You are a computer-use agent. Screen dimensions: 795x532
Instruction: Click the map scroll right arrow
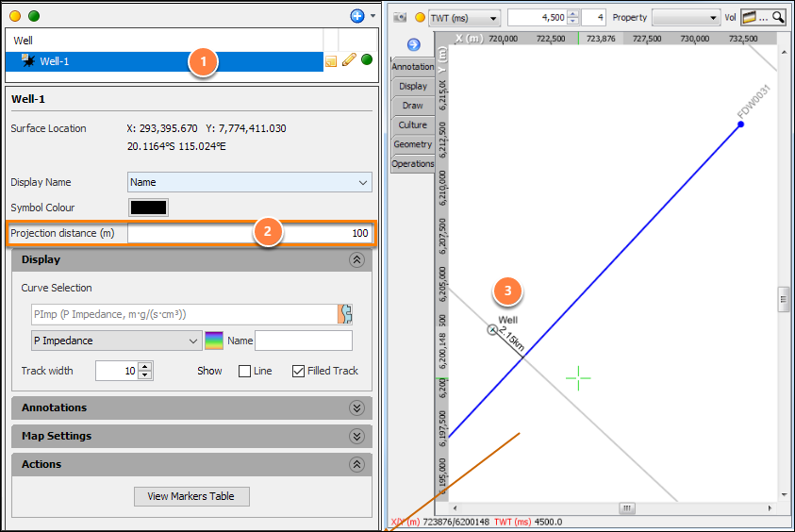point(770,508)
